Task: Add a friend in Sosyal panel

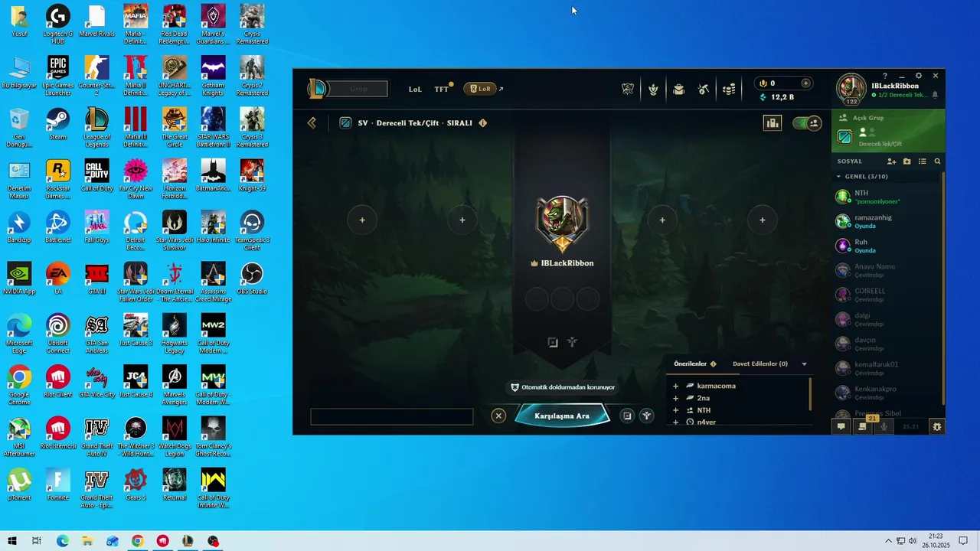Action: pos(891,161)
